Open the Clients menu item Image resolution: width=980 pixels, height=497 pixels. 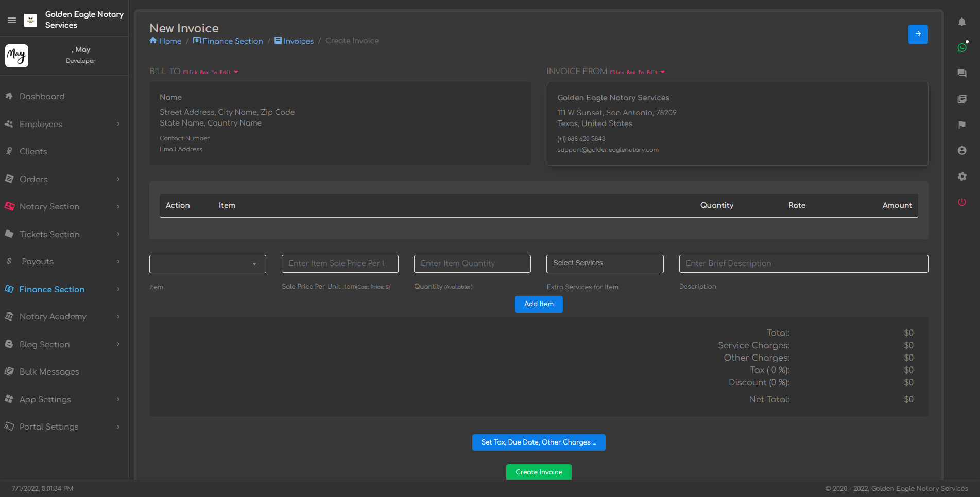33,151
